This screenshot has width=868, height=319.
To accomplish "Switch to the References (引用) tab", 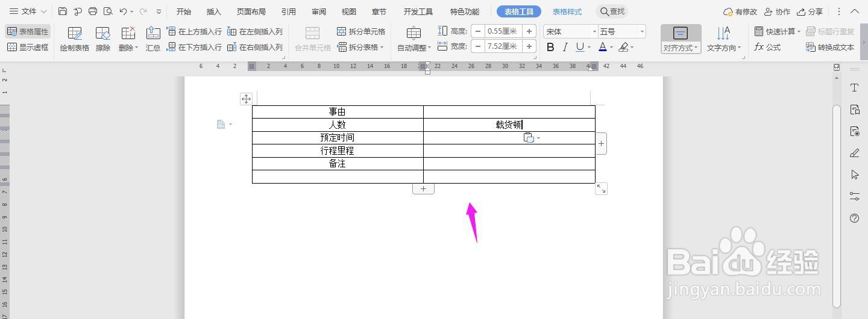I will pos(288,11).
